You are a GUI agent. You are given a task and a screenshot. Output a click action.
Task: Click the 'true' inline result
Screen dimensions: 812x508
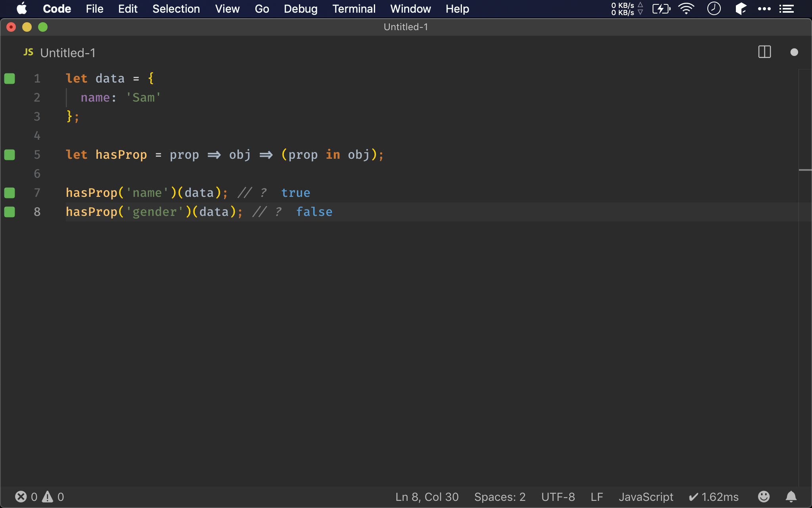pos(296,193)
